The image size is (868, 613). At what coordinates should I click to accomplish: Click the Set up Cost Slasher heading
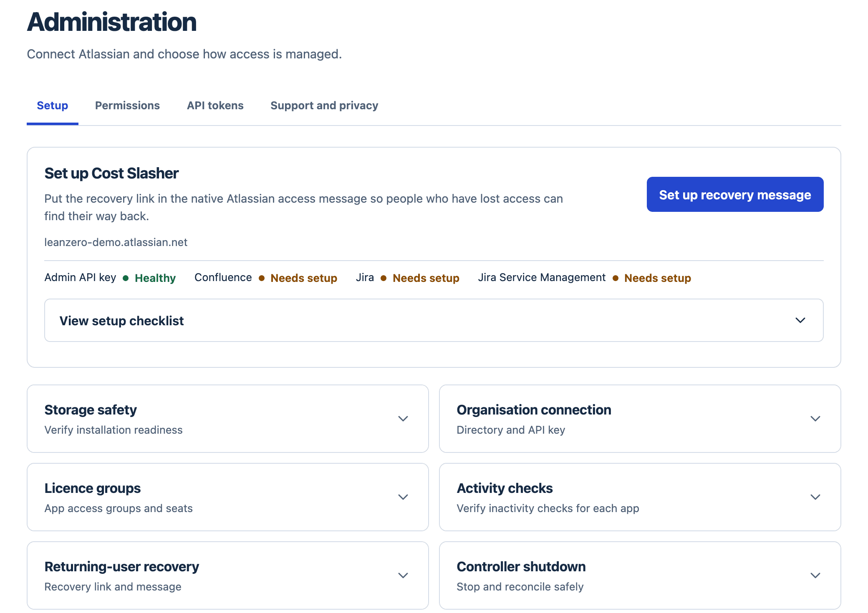pyautogui.click(x=111, y=173)
